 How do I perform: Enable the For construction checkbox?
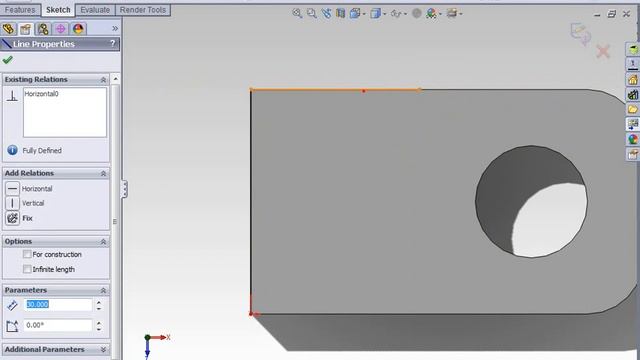[x=27, y=254]
